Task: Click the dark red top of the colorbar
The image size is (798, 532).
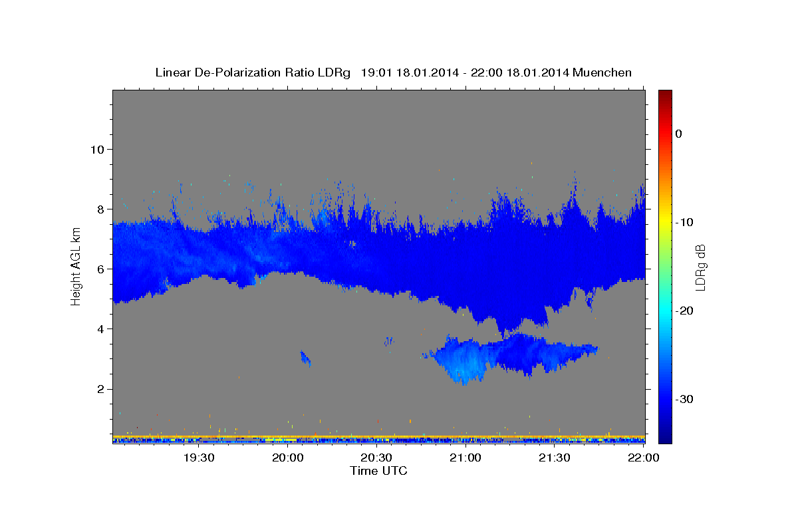Action: click(665, 94)
